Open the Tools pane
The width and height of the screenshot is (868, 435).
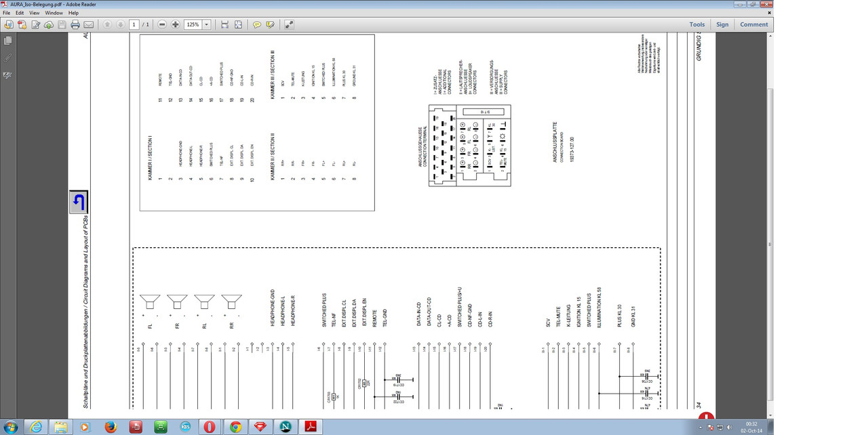697,24
